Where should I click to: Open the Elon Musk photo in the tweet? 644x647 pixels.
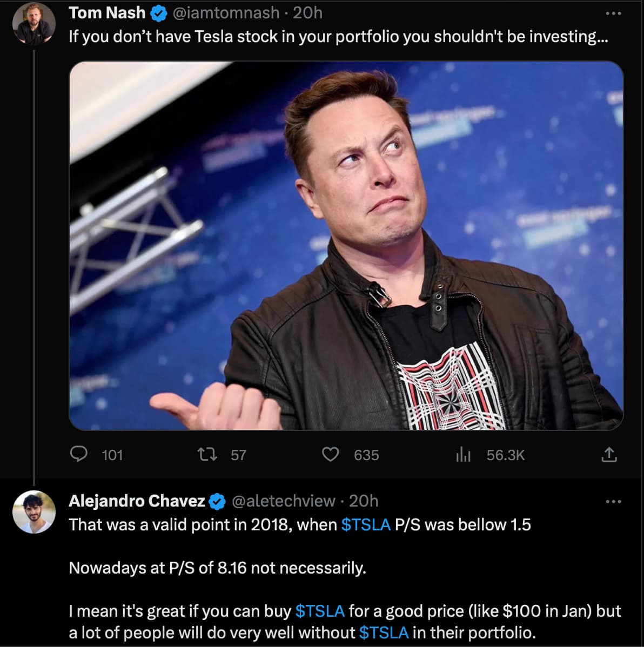pos(346,246)
